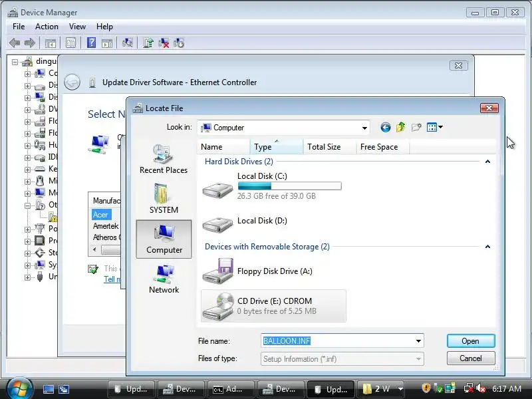
Task: Collapse the Other devices tree node
Action: click(x=27, y=205)
